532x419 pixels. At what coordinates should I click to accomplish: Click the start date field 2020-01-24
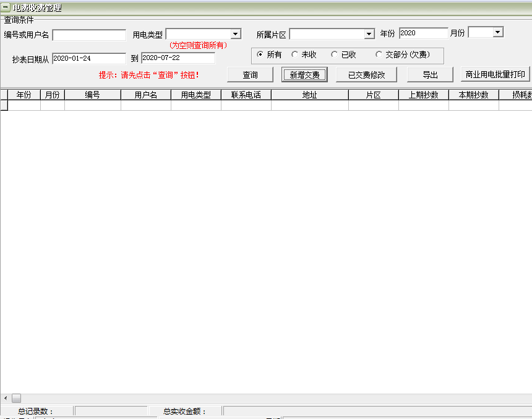(89, 58)
